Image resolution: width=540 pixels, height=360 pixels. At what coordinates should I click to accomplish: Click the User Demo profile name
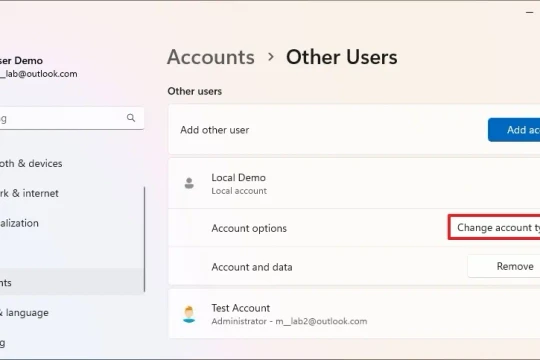pos(21,61)
